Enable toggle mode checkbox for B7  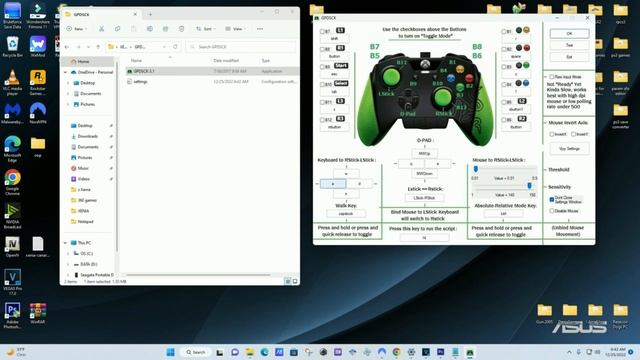[322, 31]
